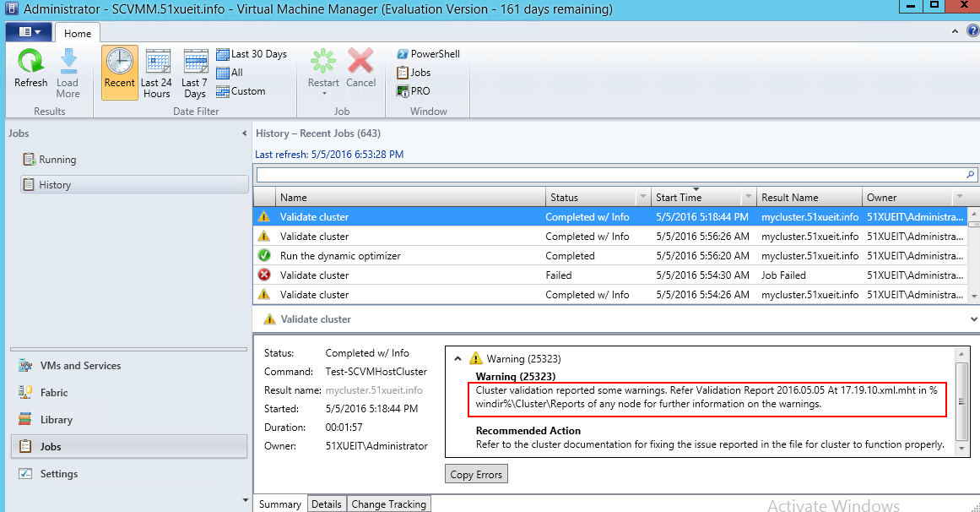Filter jobs to Last 24 Hours
Viewport: 980px width, 512px height.
coord(156,73)
